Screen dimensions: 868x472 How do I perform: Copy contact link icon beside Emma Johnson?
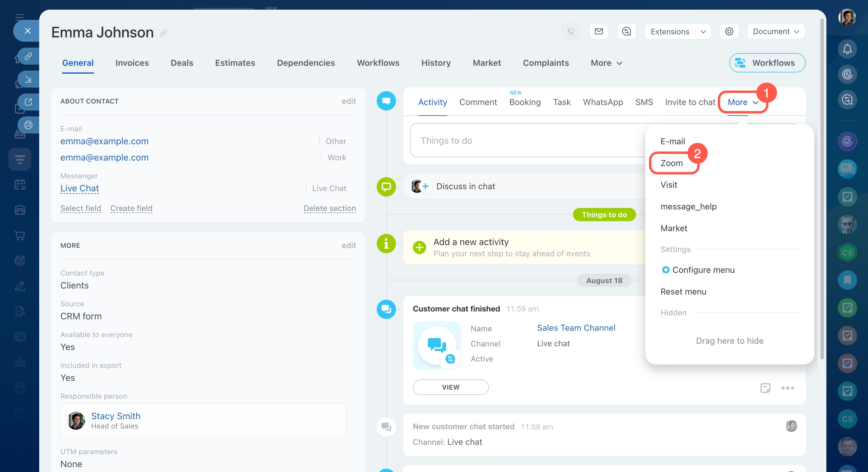click(x=163, y=33)
